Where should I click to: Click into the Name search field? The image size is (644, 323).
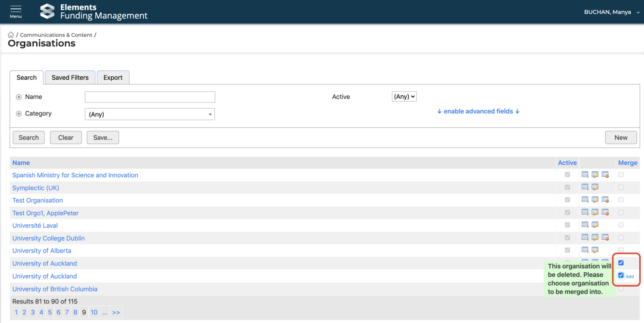click(x=150, y=97)
